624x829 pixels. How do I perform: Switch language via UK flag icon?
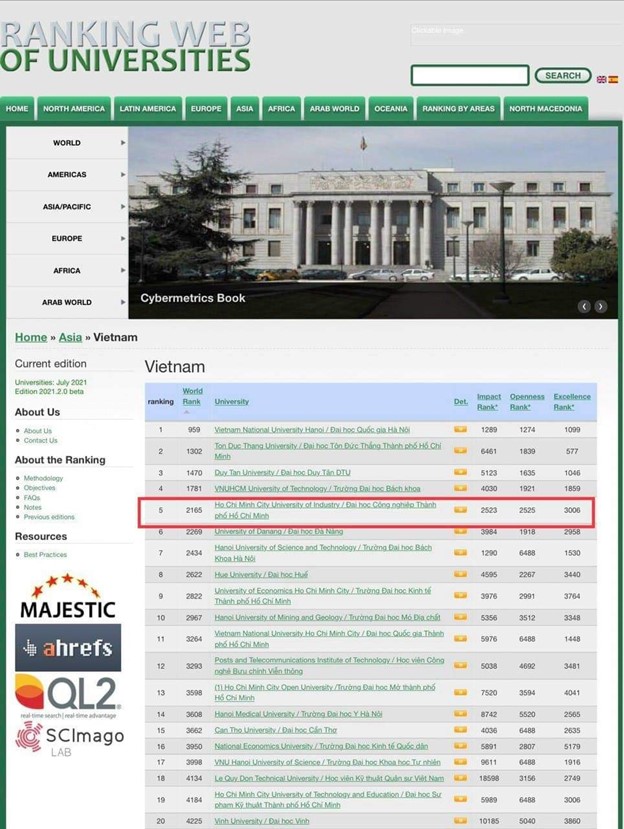coord(601,79)
